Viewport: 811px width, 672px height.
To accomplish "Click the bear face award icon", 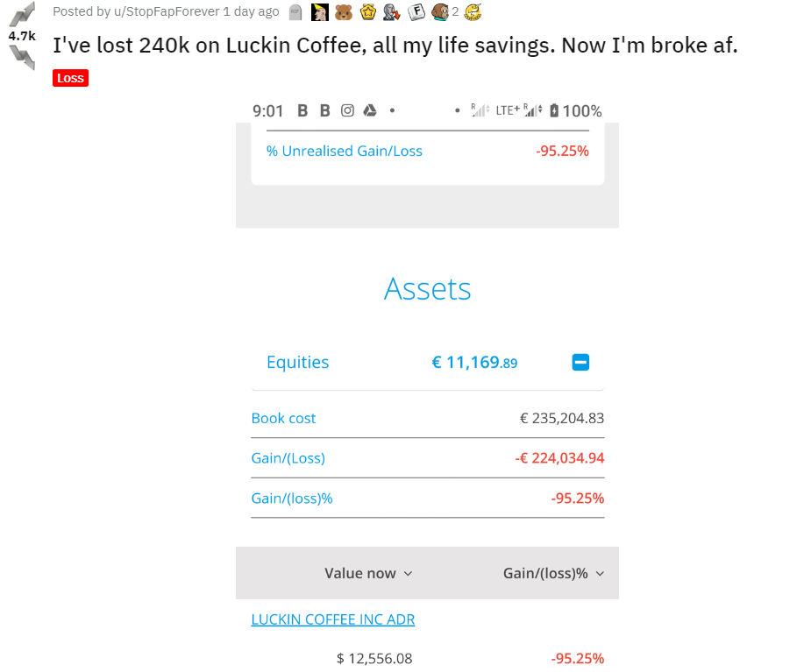I will point(344,12).
